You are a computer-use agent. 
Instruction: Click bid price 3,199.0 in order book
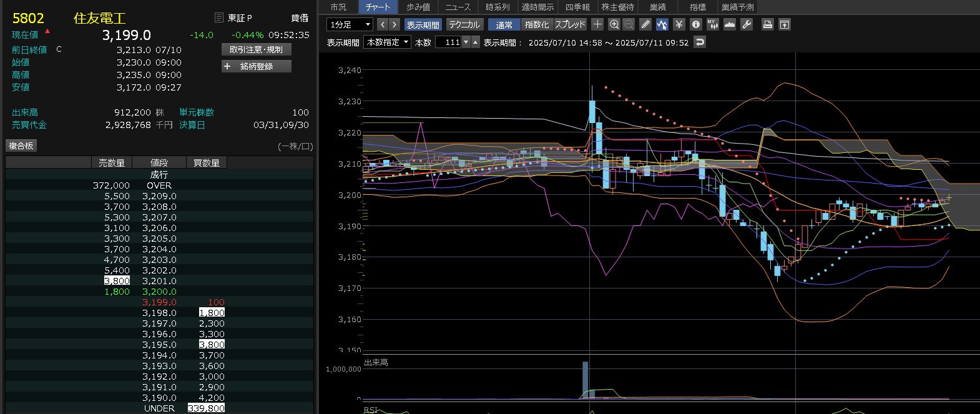159,302
